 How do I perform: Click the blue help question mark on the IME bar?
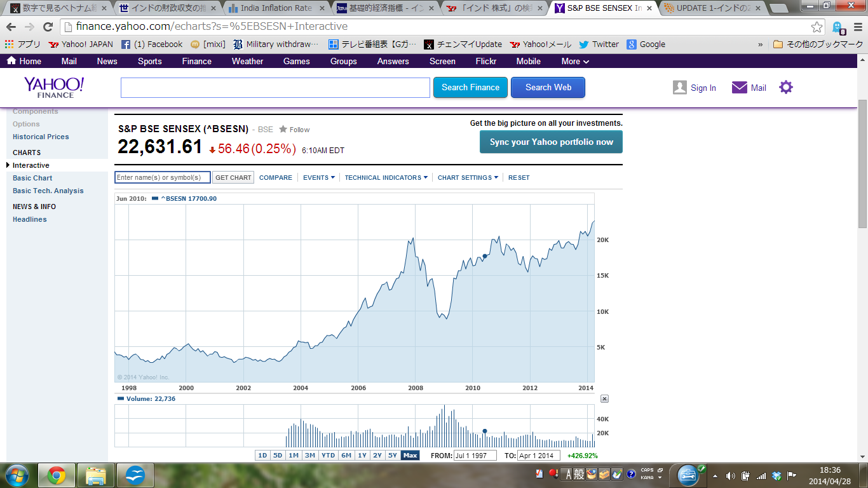[x=631, y=474]
